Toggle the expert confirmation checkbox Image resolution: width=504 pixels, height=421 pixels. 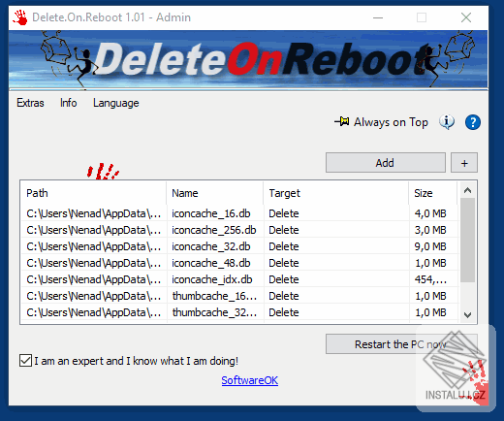(25, 361)
